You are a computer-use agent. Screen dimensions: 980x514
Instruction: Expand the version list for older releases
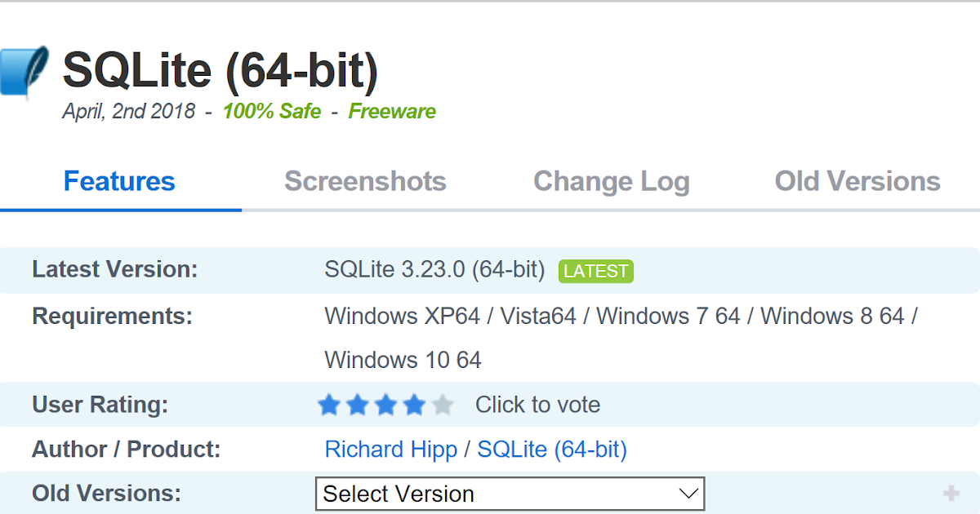510,493
